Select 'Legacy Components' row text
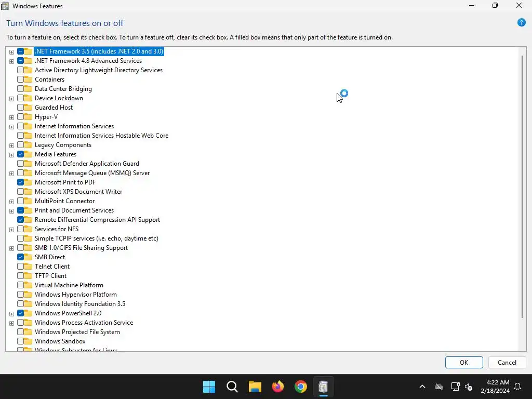This screenshot has width=532, height=399. point(63,145)
